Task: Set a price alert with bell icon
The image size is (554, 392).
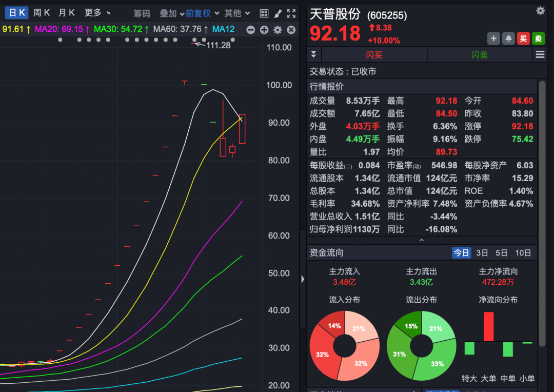Action: [508, 38]
